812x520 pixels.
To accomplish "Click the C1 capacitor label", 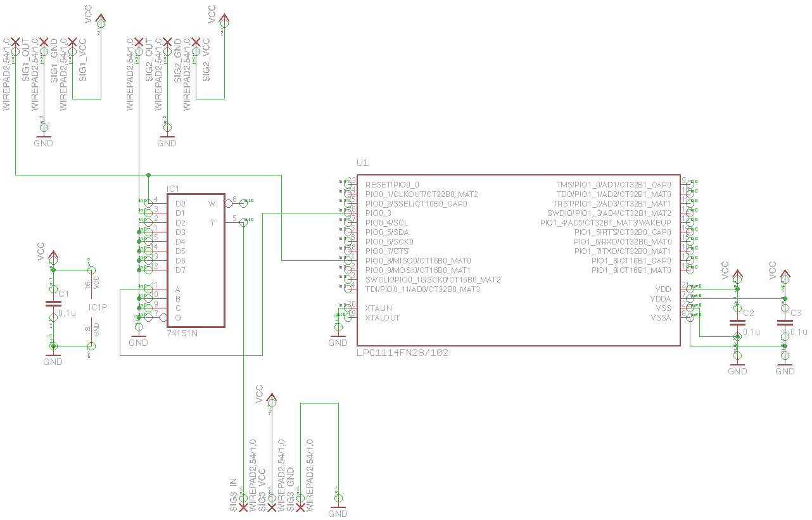I will click(63, 295).
